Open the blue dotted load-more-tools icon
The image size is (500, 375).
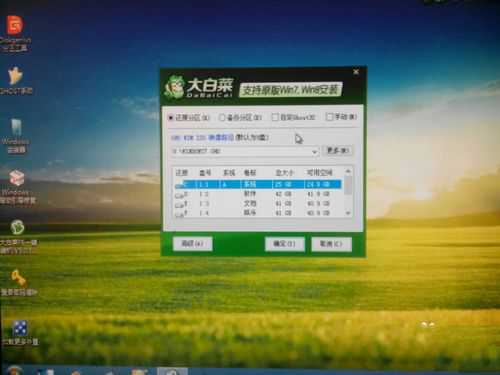[x=20, y=328]
